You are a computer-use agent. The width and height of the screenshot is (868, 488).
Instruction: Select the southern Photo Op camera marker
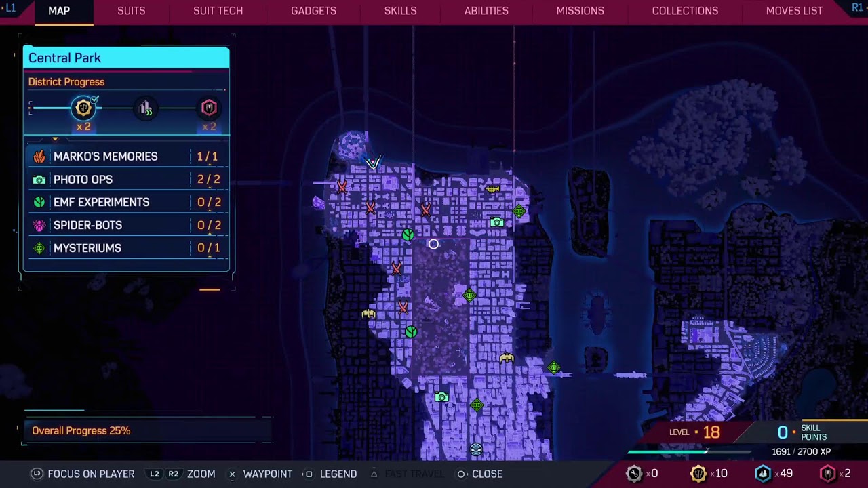[441, 397]
